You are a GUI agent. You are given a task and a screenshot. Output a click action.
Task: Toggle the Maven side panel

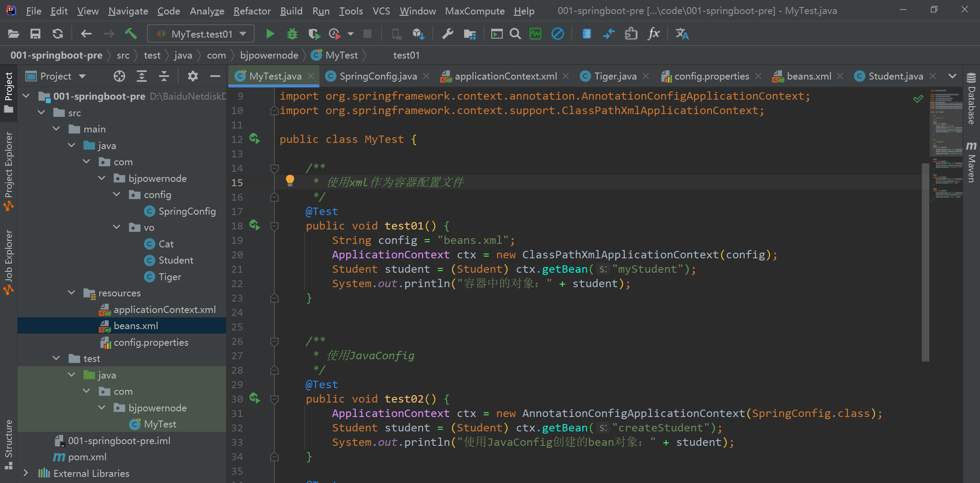(971, 162)
